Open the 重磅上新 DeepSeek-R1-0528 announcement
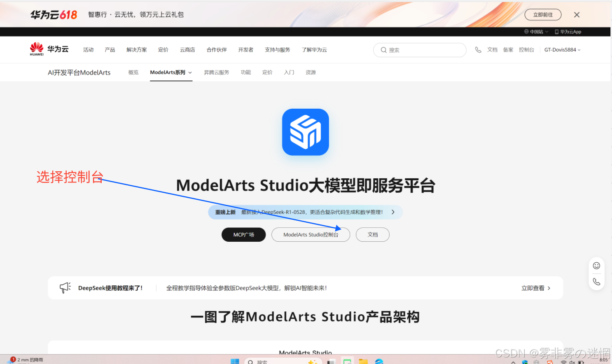 tap(305, 212)
